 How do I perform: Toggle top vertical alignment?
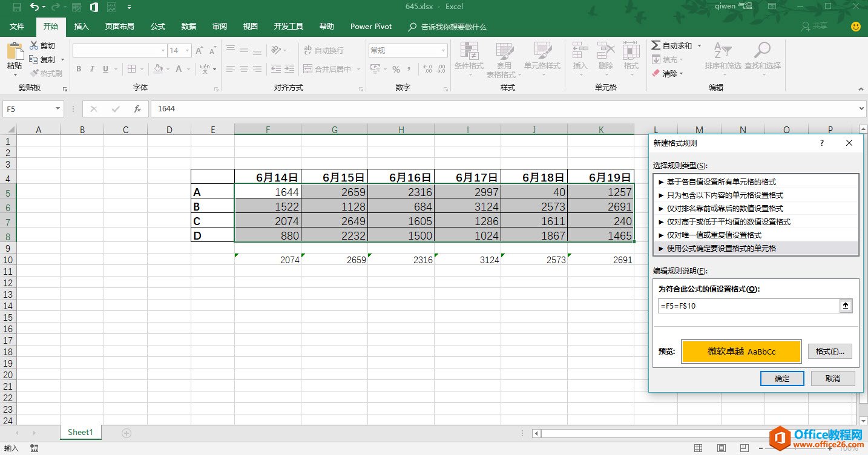[231, 50]
